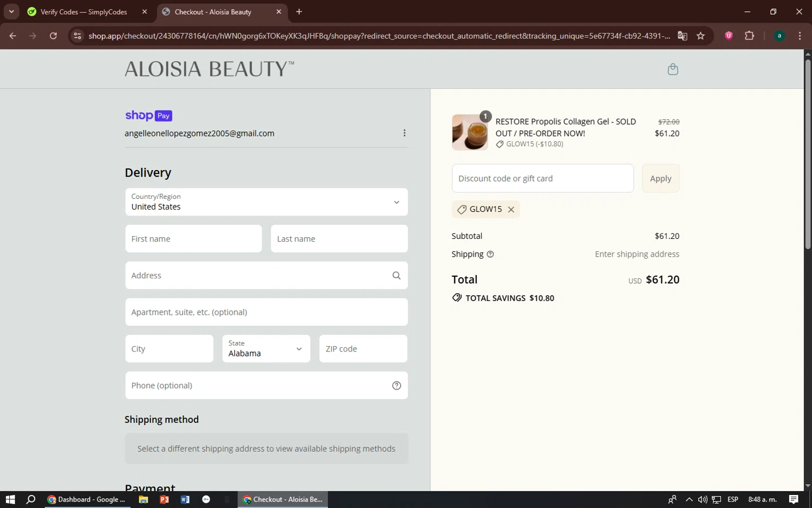Click the Total $61.20 amount
The width and height of the screenshot is (812, 508).
(663, 280)
